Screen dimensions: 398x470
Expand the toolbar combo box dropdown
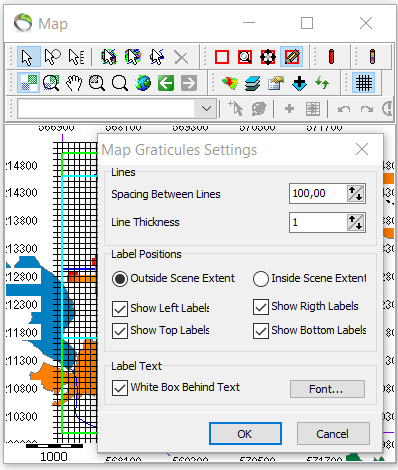[206, 109]
